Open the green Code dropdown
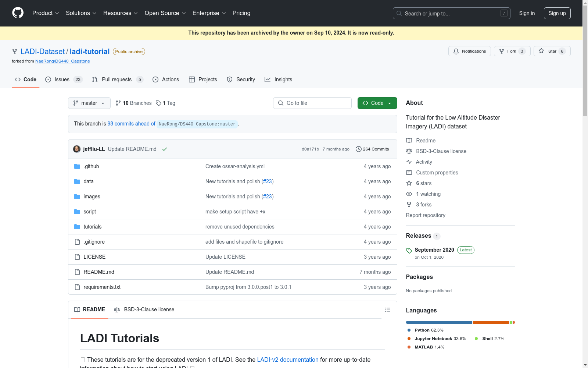Image resolution: width=588 pixels, height=368 pixels. pyautogui.click(x=377, y=103)
